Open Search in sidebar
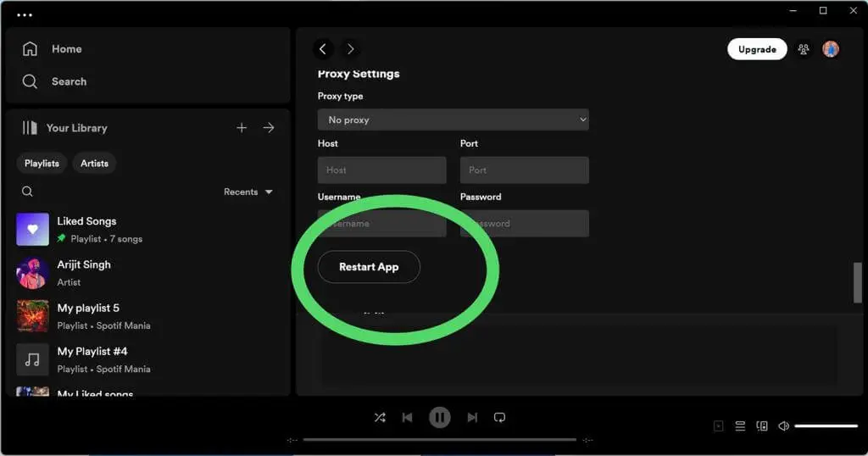 pyautogui.click(x=54, y=81)
